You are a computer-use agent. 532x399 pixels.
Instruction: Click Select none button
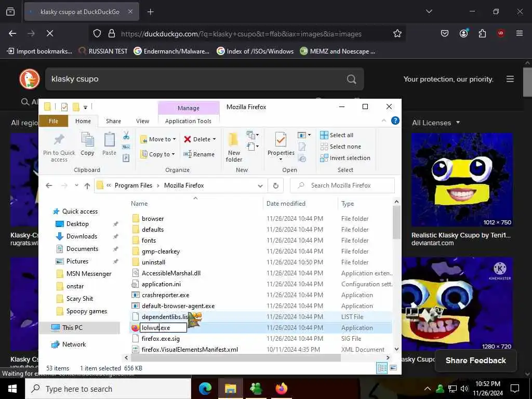click(x=341, y=147)
